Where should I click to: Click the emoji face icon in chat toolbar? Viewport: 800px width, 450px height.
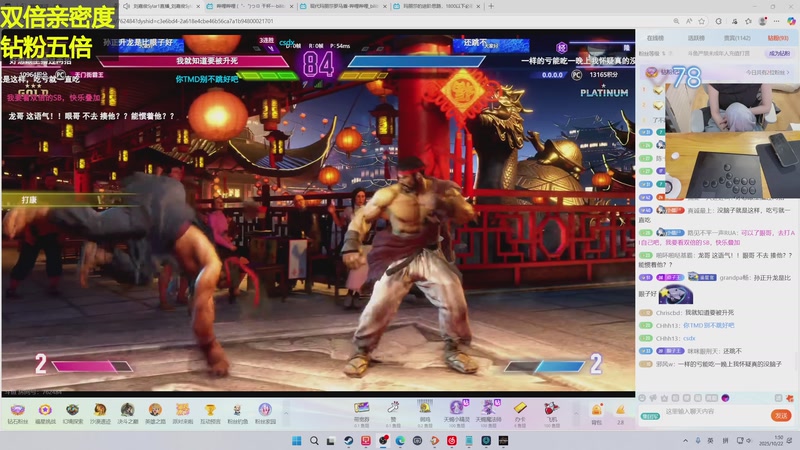[x=642, y=398]
